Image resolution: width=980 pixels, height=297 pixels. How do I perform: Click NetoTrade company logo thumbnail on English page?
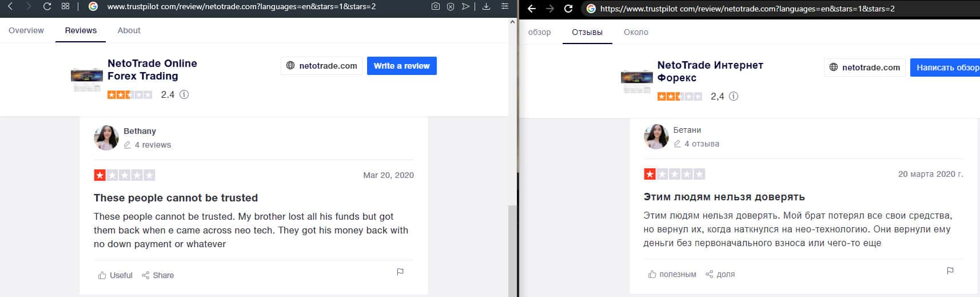click(86, 80)
